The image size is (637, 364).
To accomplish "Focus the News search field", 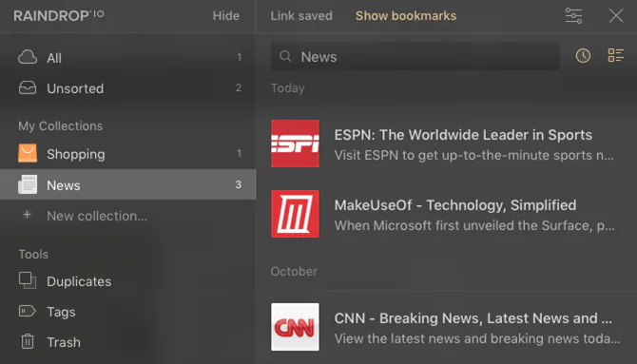I will 415,56.
